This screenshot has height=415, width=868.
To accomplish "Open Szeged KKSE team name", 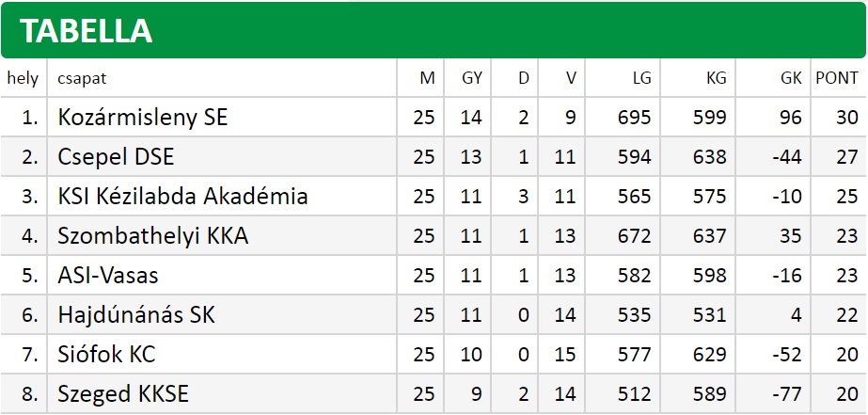I will [x=123, y=394].
